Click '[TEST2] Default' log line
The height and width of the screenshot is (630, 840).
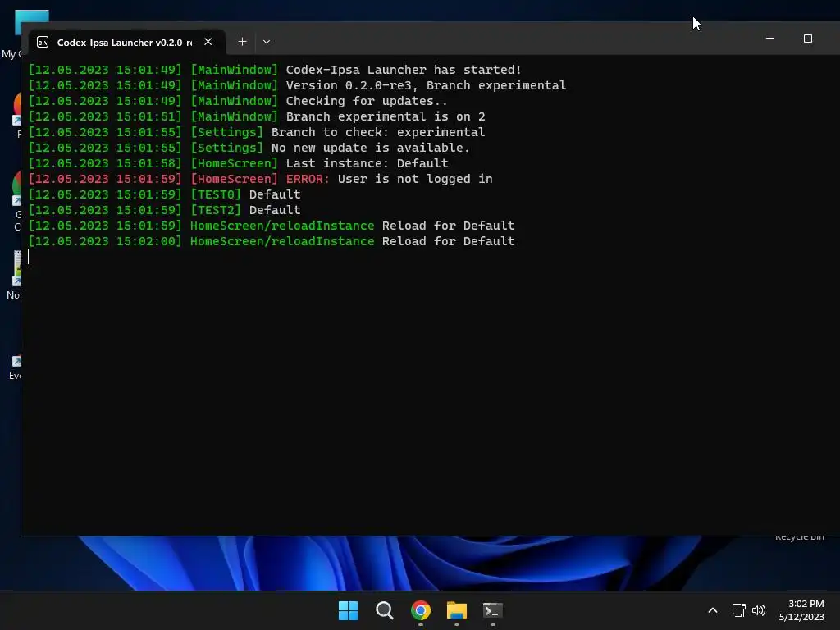click(164, 209)
